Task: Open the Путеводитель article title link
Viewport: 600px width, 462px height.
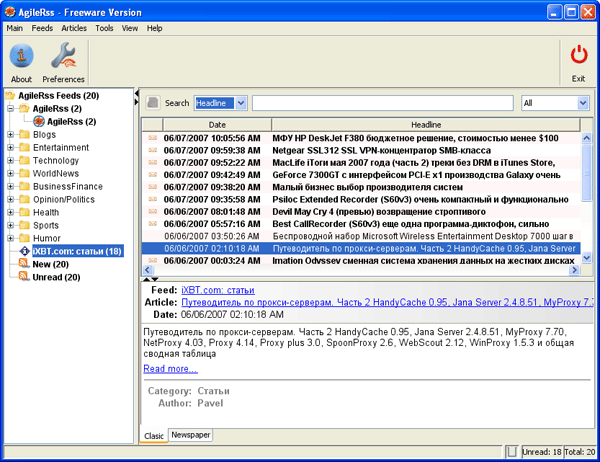Action: coord(386,302)
